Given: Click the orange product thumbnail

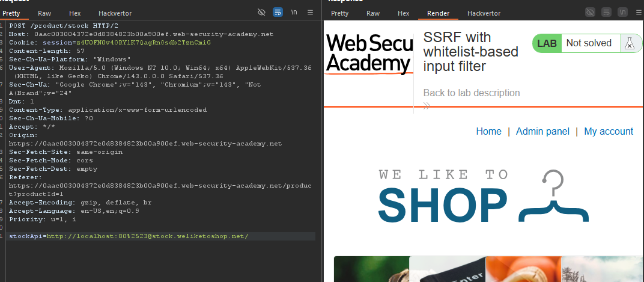Looking at the screenshot, I should pos(523,269).
